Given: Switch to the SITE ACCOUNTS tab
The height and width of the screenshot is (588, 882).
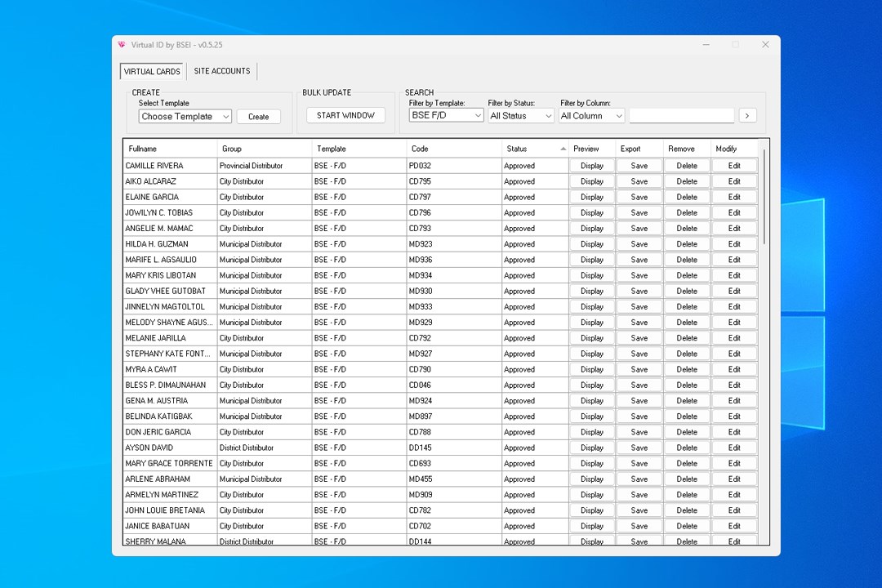Looking at the screenshot, I should [x=222, y=71].
